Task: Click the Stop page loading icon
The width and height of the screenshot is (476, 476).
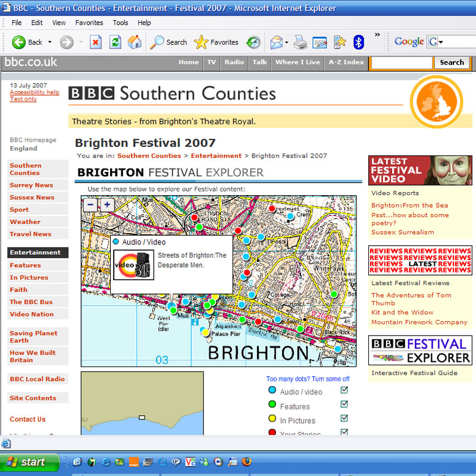Action: pyautogui.click(x=96, y=42)
